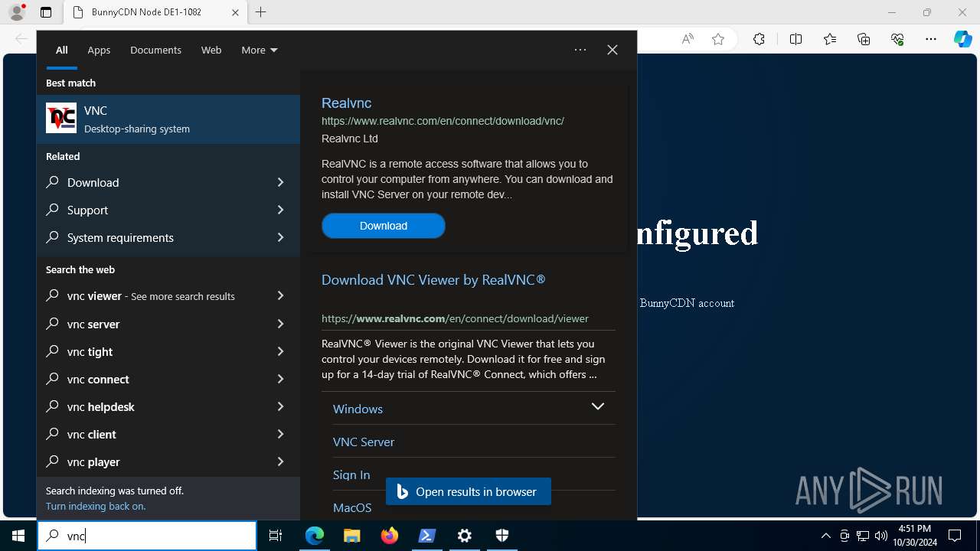Add page to favorites star icon
The height and width of the screenshot is (551, 980).
pos(718,39)
